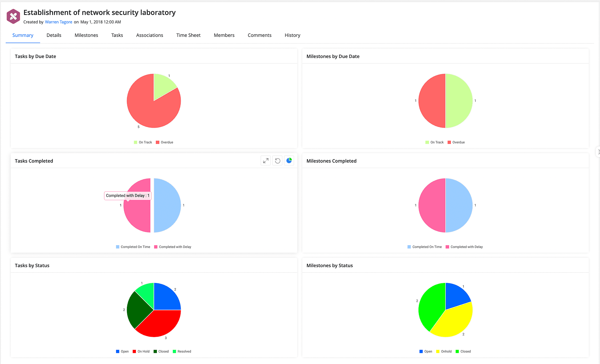The height and width of the screenshot is (364, 600).
Task: Click the project logo icon
Action: pos(13,16)
